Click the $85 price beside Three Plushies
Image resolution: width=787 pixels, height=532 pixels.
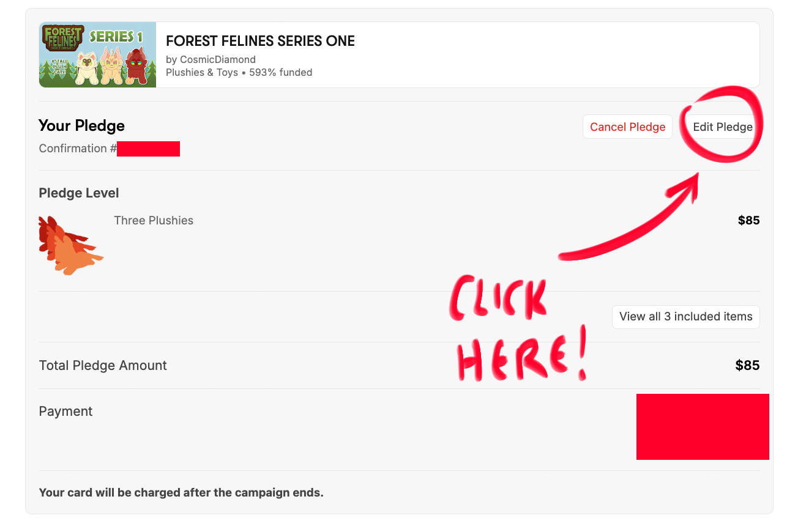pyautogui.click(x=748, y=221)
